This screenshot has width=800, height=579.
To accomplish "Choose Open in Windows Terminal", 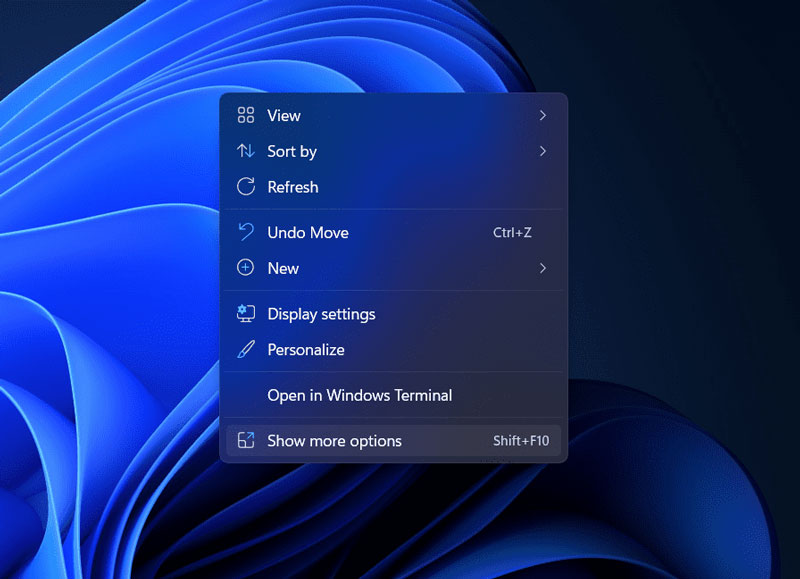I will [359, 395].
